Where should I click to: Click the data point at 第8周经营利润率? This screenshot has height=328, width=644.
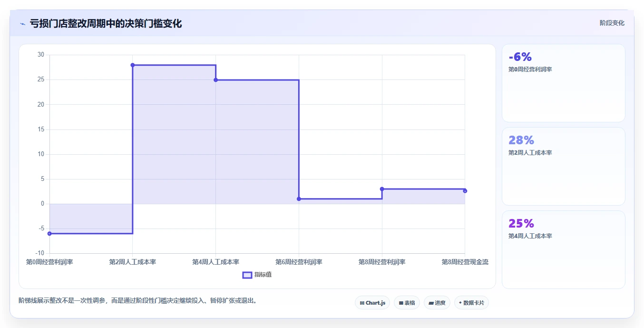point(382,189)
